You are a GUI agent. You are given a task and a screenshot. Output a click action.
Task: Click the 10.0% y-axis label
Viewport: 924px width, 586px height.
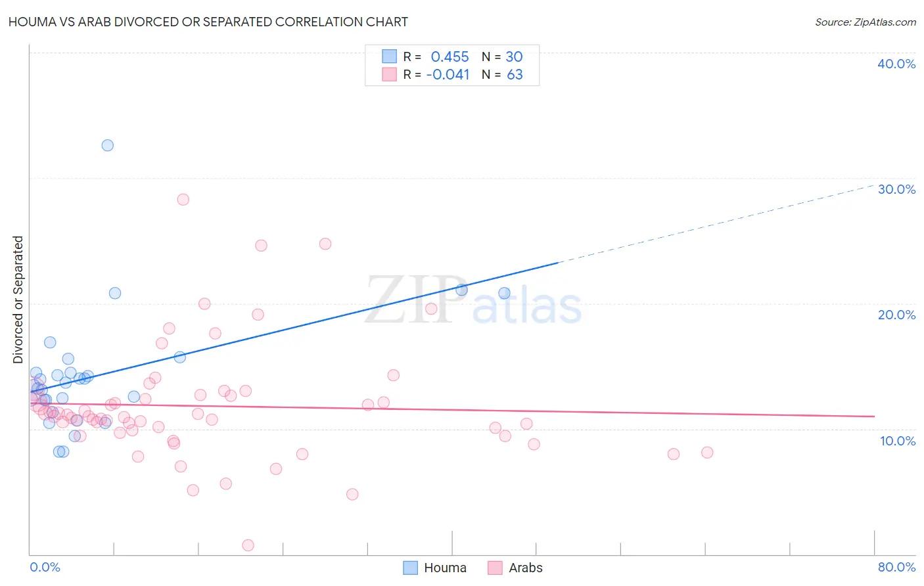click(x=898, y=441)
